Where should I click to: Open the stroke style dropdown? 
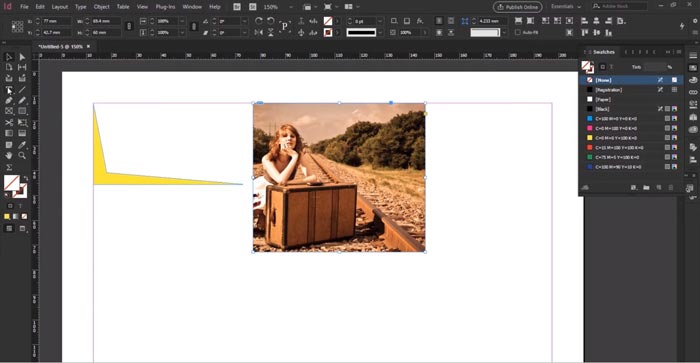[380, 33]
